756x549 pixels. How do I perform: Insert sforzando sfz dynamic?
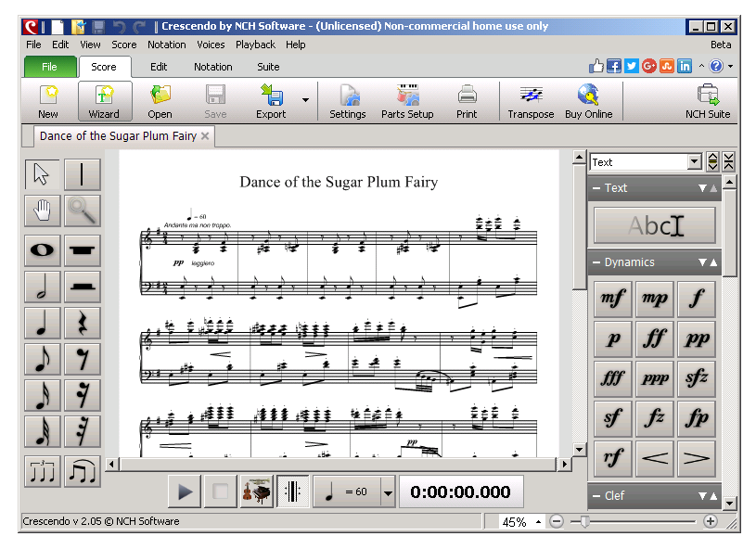pyautogui.click(x=697, y=379)
